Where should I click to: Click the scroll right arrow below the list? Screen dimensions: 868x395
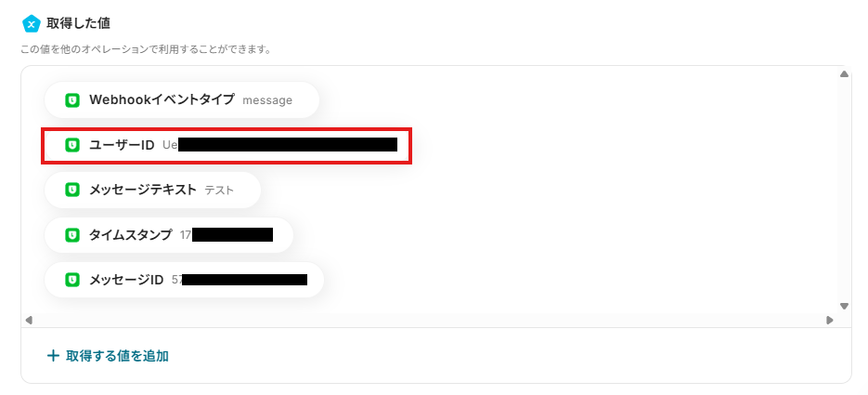(829, 321)
